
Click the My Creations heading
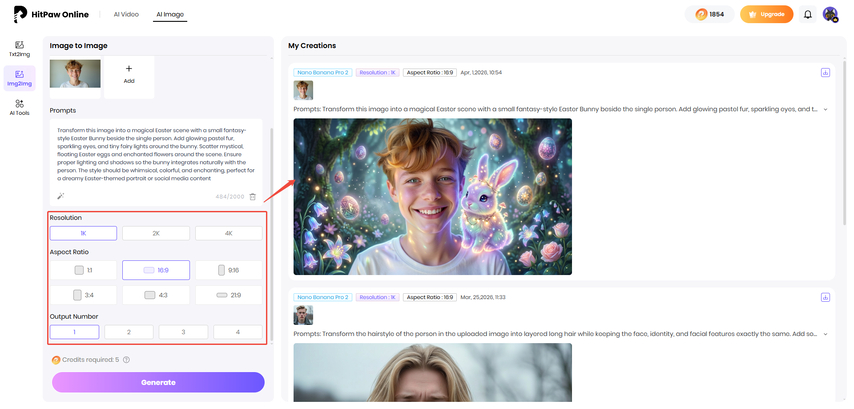(x=312, y=46)
